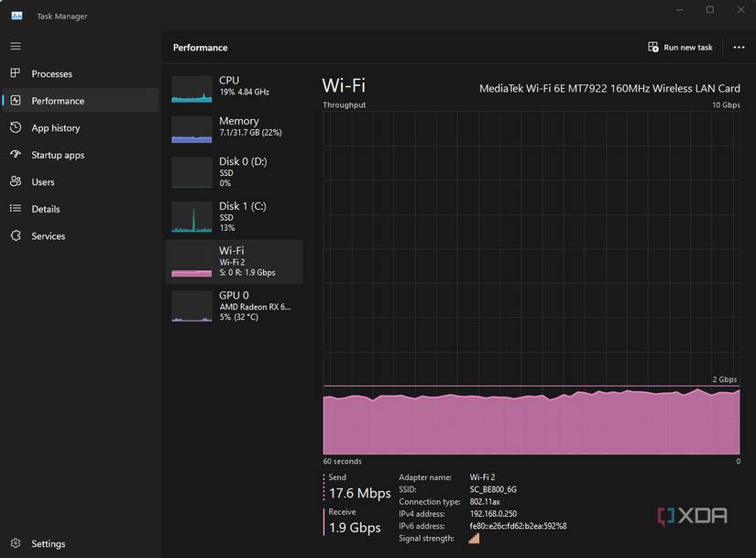Screen dimensions: 756x558
Task: Click the Settings gear icon
Action: (16, 543)
